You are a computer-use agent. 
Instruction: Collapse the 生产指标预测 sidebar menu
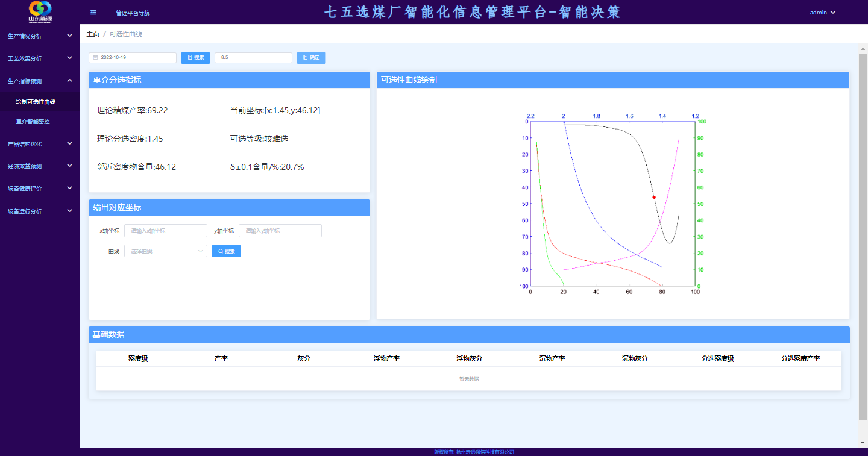coord(40,81)
